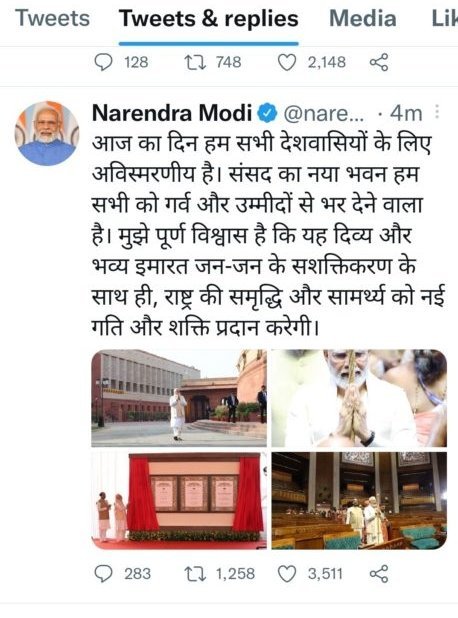
Task: View photo of Modi walking outside Parliament building
Action: pyautogui.click(x=179, y=398)
